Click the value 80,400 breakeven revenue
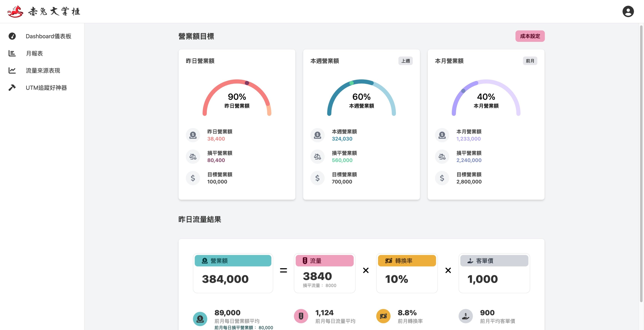Screen dimensions: 644x330 coord(216,160)
